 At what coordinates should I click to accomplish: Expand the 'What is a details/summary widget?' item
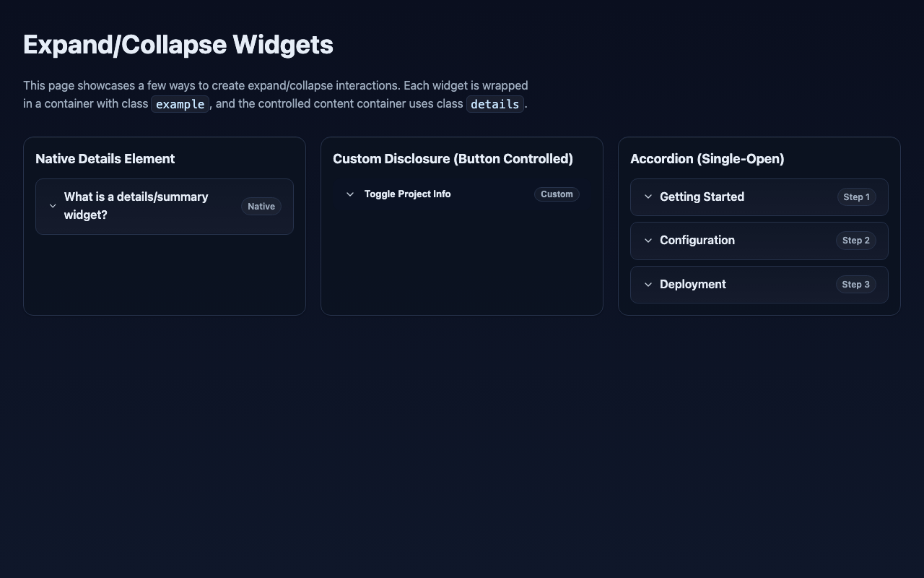(x=136, y=206)
